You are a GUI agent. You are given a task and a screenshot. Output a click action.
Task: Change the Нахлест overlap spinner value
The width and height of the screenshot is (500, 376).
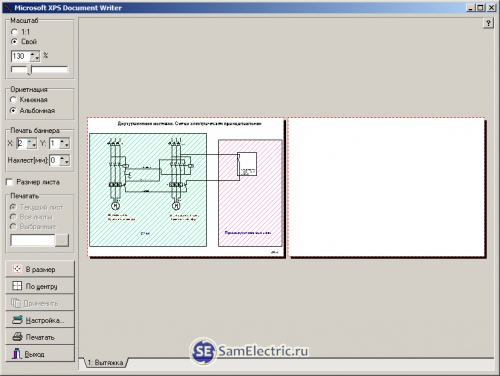[x=65, y=160]
